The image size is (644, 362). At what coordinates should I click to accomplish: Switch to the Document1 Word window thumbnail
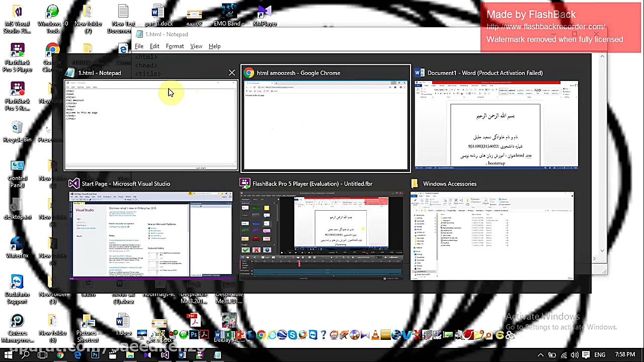click(496, 124)
